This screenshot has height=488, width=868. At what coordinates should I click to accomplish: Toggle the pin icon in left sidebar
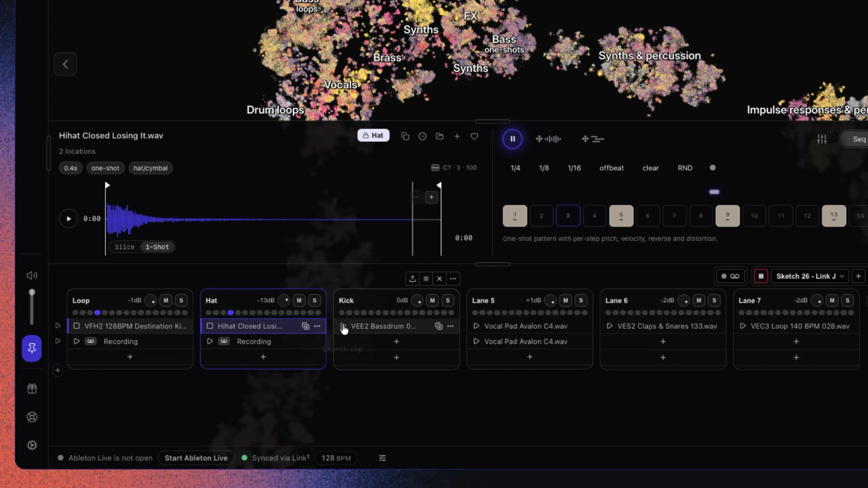tap(32, 348)
